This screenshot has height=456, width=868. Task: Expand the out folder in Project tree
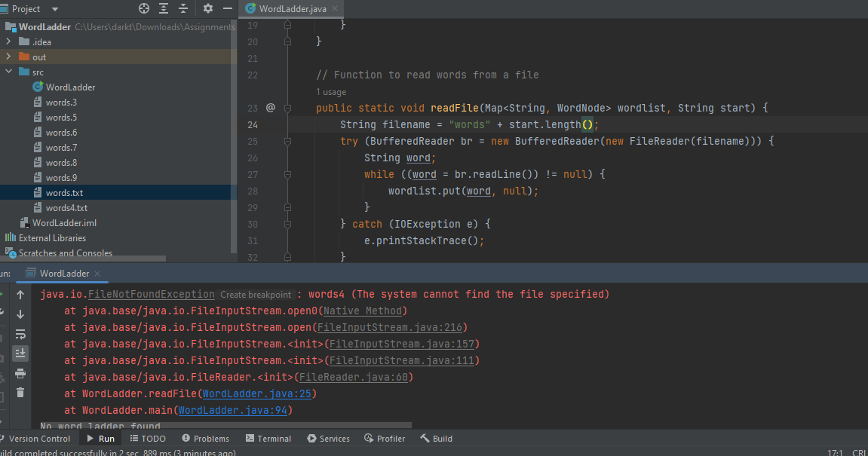click(x=10, y=57)
